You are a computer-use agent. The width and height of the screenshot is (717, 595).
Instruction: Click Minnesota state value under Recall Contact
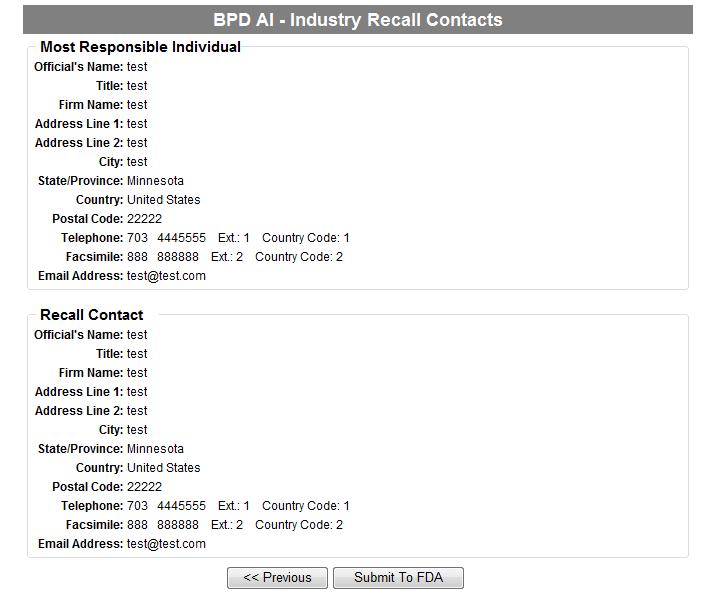[155, 449]
